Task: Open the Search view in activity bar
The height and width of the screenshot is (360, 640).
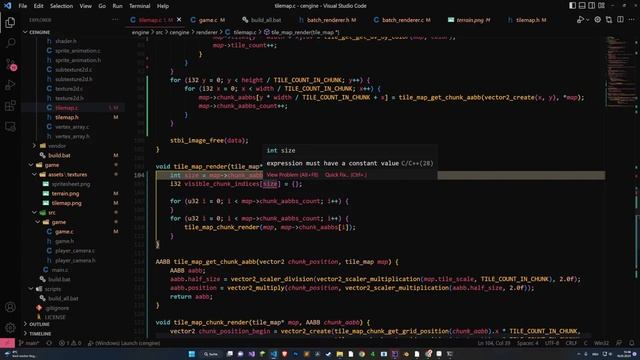Action: [x=10, y=43]
